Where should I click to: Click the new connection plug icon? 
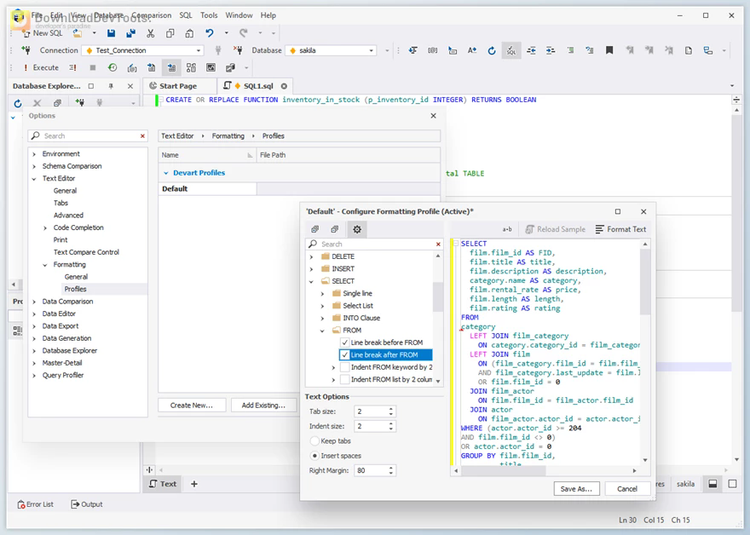pos(26,50)
